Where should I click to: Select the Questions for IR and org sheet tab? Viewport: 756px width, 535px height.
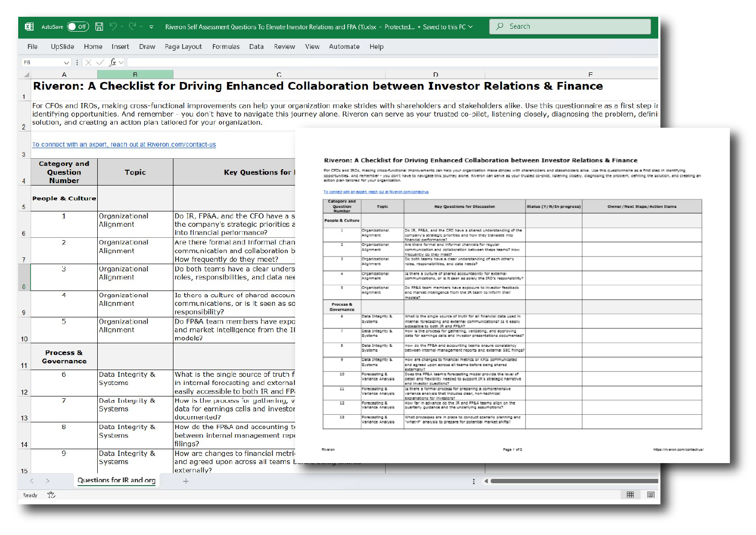pos(116,480)
